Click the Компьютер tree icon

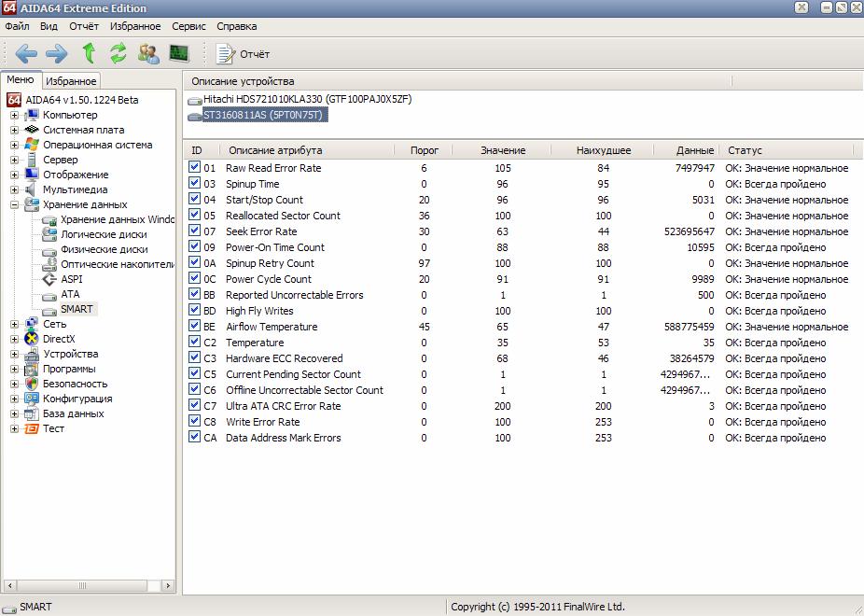tap(32, 115)
